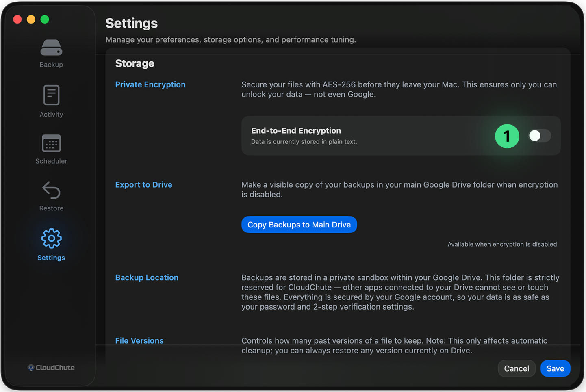Save the storage settings

pyautogui.click(x=555, y=368)
